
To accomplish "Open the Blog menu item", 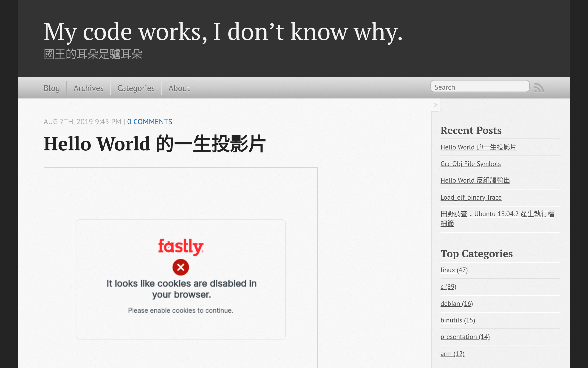I will pos(51,88).
